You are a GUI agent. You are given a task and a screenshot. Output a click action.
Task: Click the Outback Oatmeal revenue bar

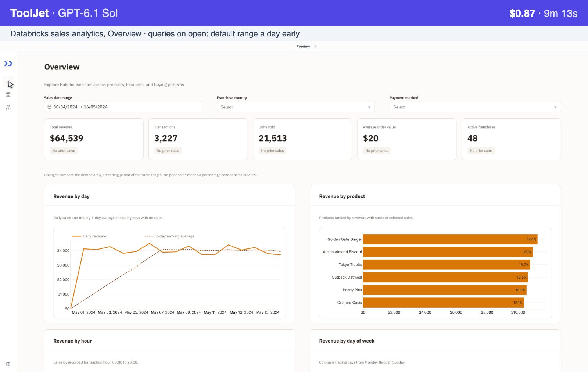pos(445,277)
